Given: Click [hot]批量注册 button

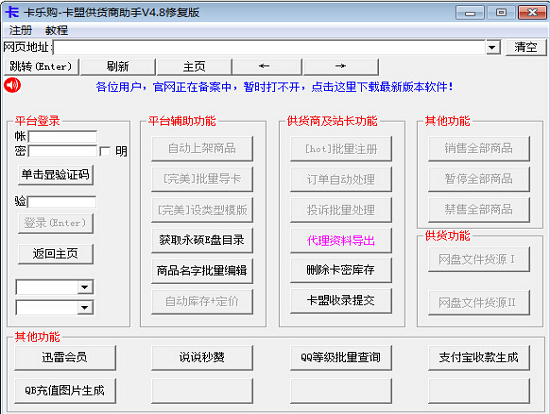Looking at the screenshot, I should (341, 149).
